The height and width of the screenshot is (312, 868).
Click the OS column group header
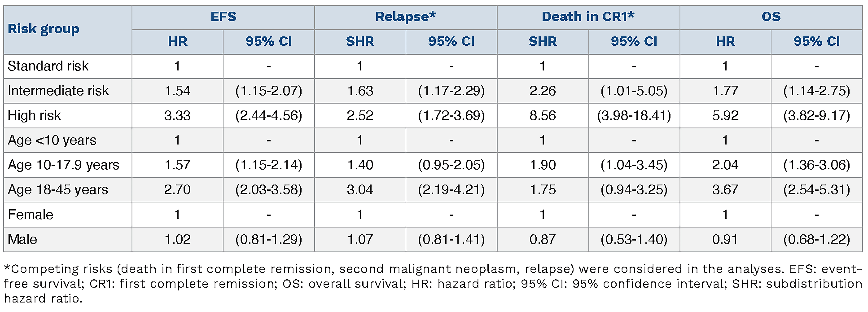[771, 16]
